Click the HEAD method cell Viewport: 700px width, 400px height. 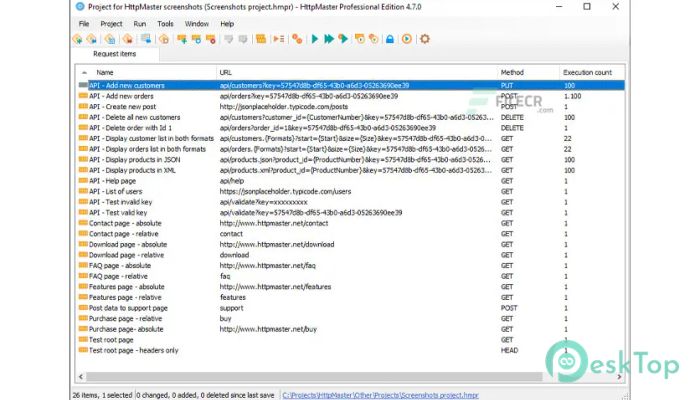509,350
